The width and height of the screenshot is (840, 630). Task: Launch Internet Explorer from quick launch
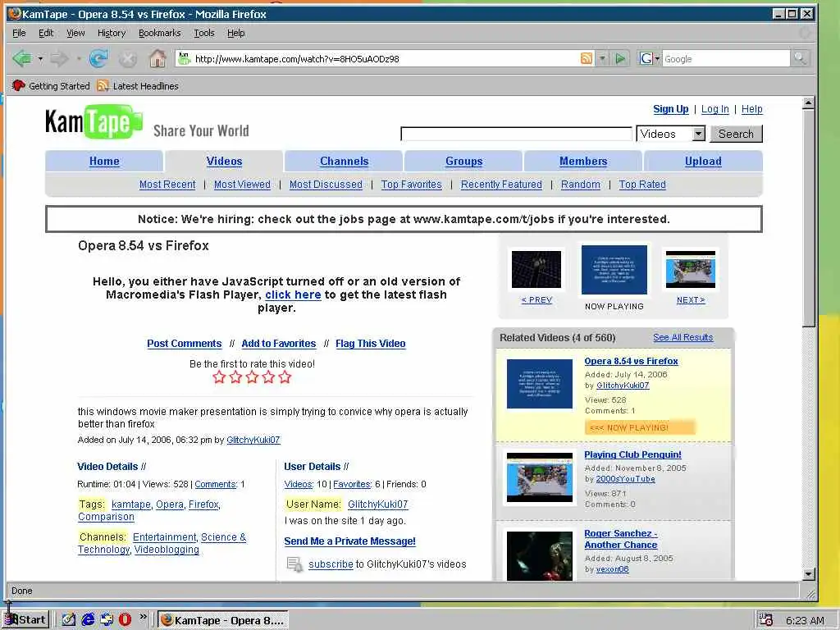88,620
